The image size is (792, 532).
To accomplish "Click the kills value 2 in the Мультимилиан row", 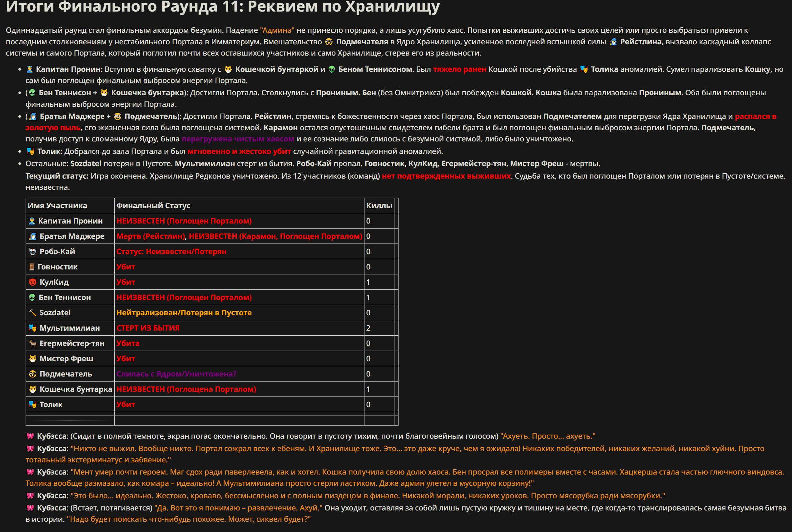I will [x=368, y=328].
